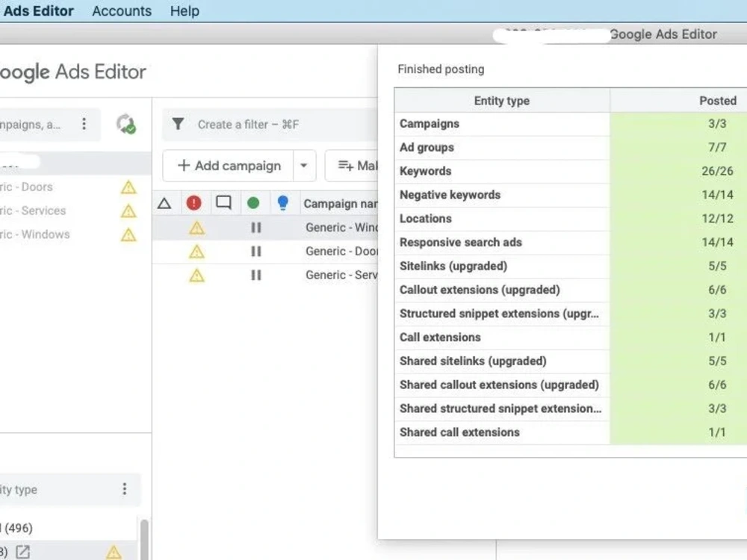Click warning triangle at bottom of entity list
747x560 pixels.
[114, 553]
